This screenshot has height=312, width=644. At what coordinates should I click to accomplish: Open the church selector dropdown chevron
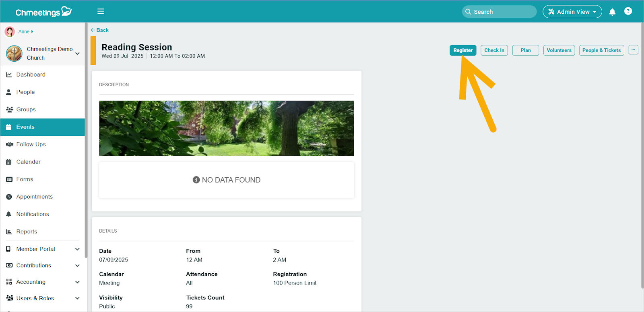[x=77, y=53]
